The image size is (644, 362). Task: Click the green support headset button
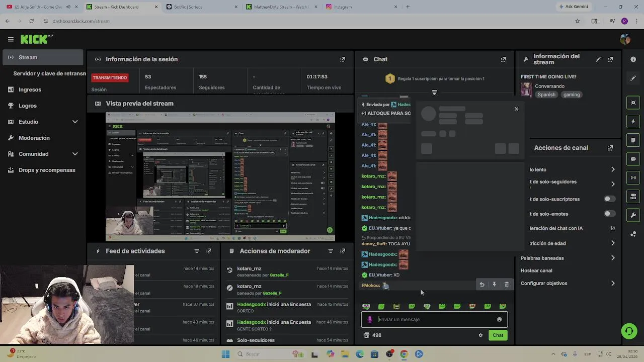tap(629, 331)
